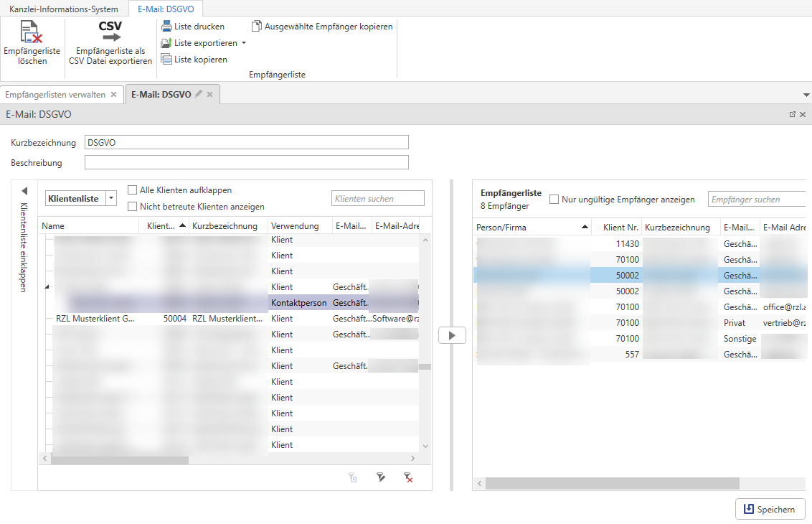Screen dimensions: 812x524
Task: Toggle Nicht betreute Klienten anzeigen checkbox
Action: coord(133,206)
